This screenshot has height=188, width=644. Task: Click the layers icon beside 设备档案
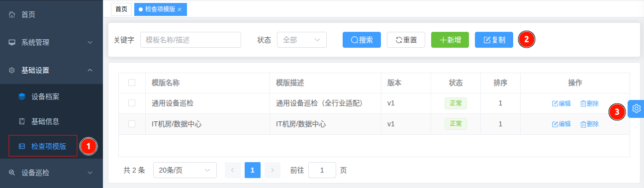tap(22, 96)
